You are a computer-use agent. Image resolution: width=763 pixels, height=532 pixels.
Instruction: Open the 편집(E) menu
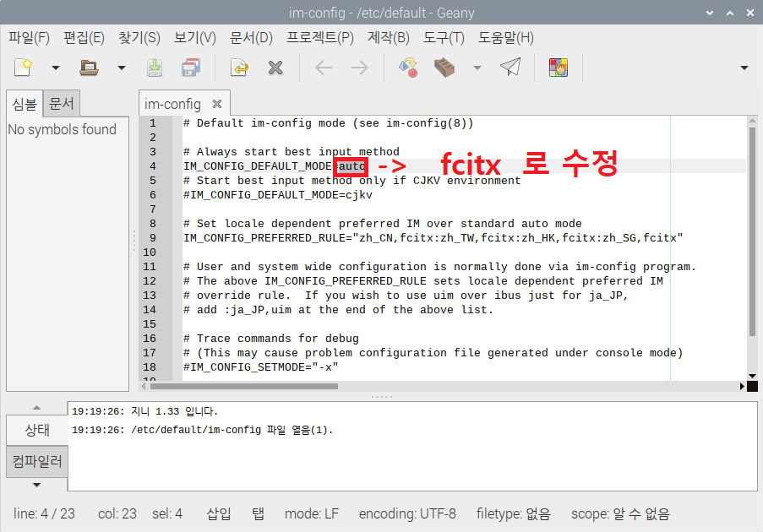click(84, 37)
